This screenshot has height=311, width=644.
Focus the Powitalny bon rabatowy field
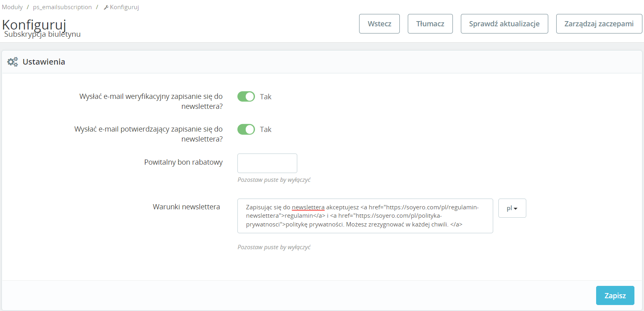[x=267, y=163]
